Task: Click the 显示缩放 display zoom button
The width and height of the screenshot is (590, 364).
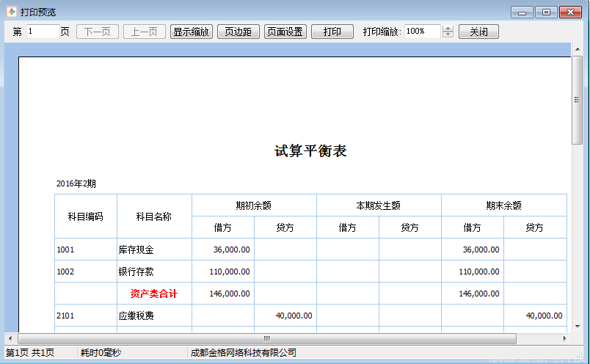Action: (x=191, y=32)
